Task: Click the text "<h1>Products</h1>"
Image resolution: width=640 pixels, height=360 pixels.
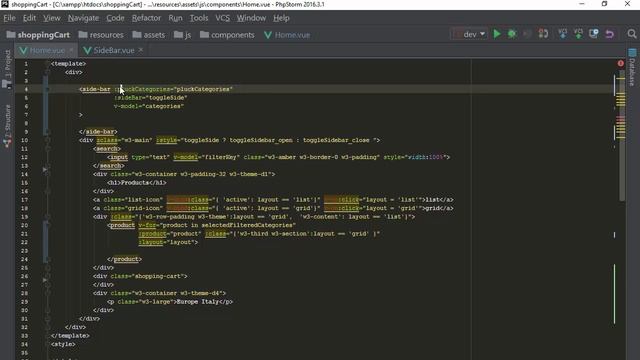Action: (x=137, y=183)
